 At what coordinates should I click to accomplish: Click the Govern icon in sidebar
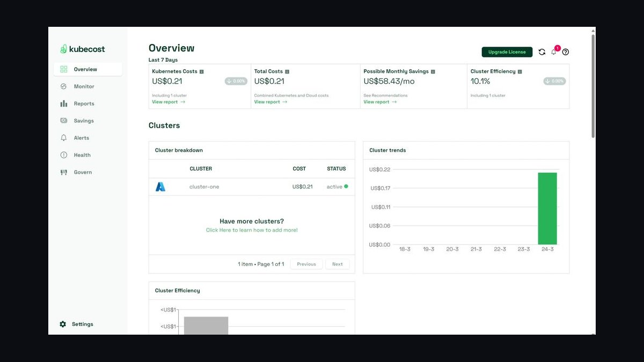coord(63,172)
